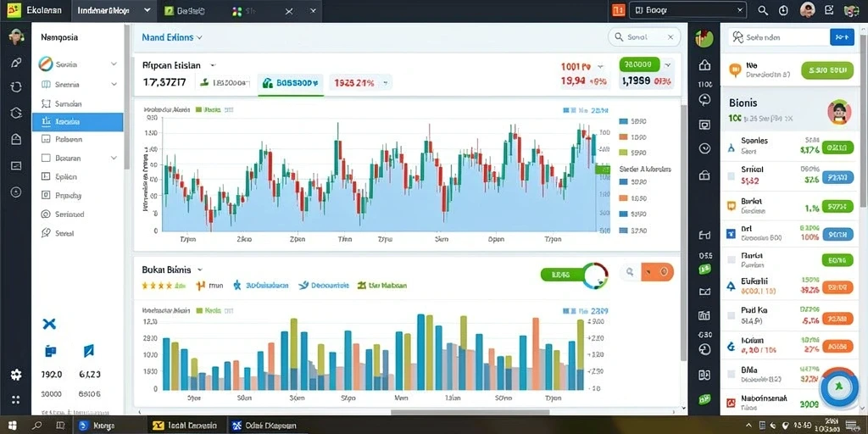
Task: Clear main search with X icon
Action: 670,37
